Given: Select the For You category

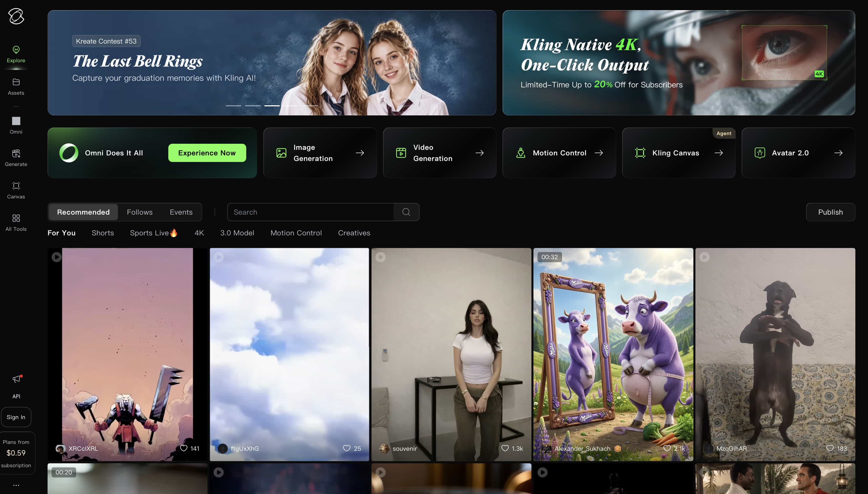Looking at the screenshot, I should (x=61, y=233).
